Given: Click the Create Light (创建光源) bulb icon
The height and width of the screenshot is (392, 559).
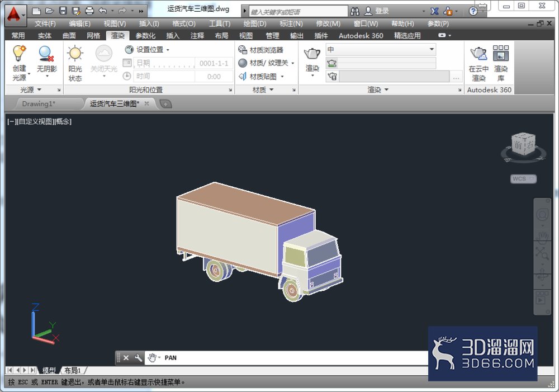Looking at the screenshot, I should (19, 54).
